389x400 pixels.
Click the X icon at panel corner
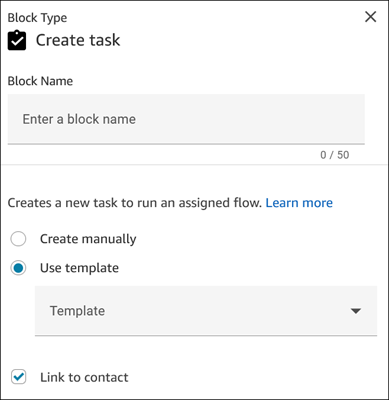pos(370,17)
